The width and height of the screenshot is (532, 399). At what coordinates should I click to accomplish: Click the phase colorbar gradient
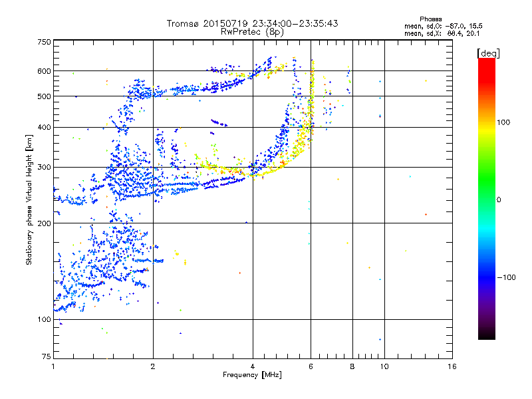coord(487,198)
